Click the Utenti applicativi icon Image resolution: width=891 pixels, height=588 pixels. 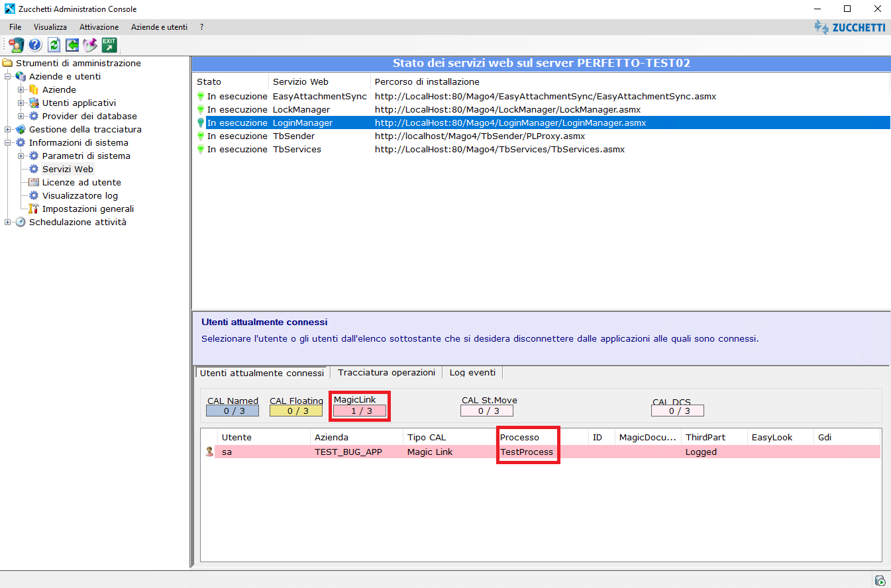(x=34, y=103)
